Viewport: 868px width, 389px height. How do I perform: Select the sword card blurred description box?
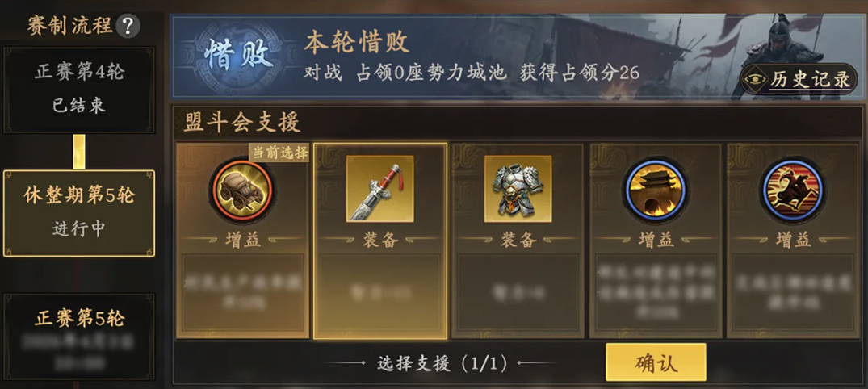(x=380, y=293)
